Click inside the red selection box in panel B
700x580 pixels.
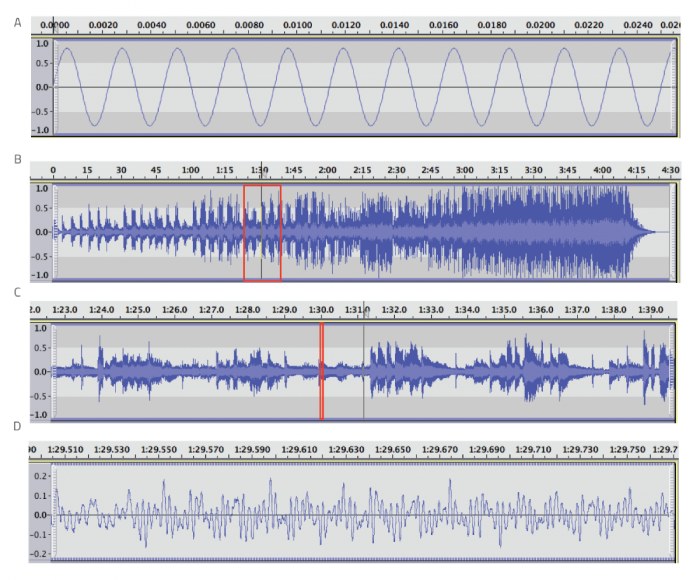click(262, 232)
